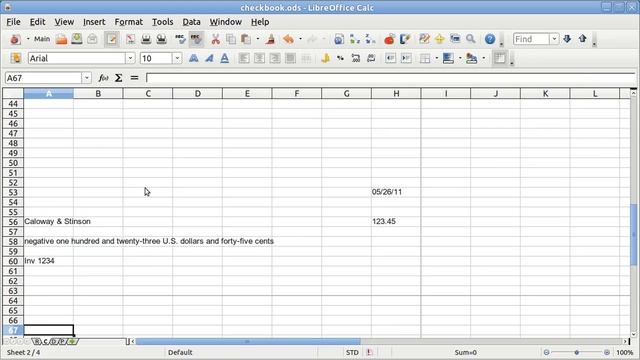This screenshot has height=360, width=640.
Task: Select the Format Paintbrush
Action: click(270, 39)
